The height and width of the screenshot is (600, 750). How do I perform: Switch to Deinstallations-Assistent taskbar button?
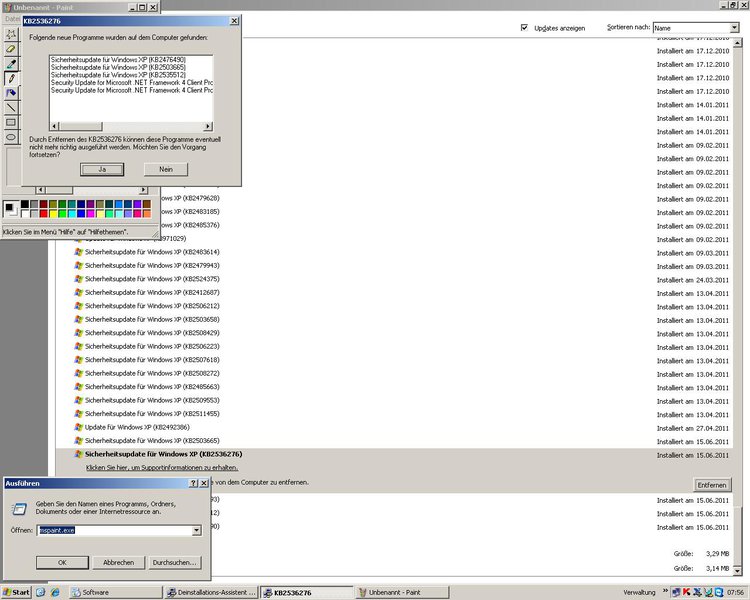(211, 592)
